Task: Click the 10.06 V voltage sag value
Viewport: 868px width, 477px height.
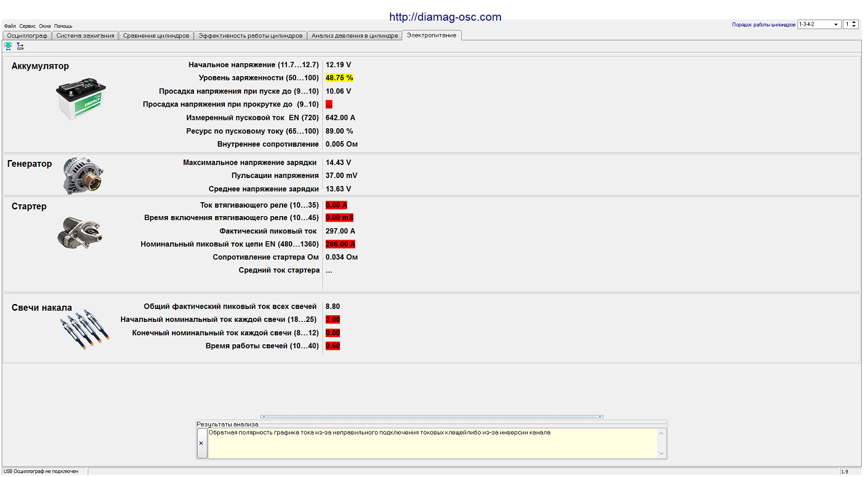Action: click(x=339, y=91)
